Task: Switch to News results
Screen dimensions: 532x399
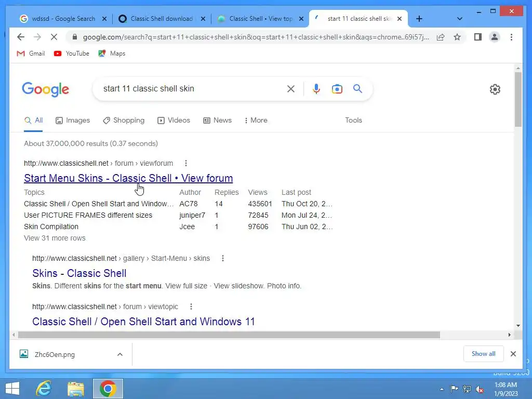Action: pos(217,121)
